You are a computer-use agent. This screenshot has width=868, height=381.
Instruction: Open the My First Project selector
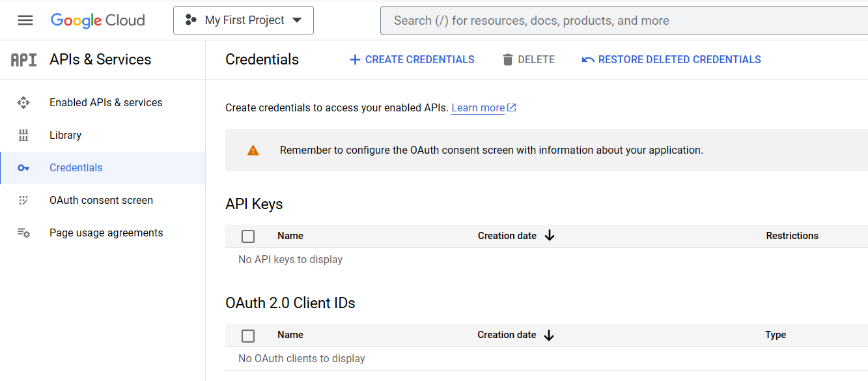coord(244,20)
